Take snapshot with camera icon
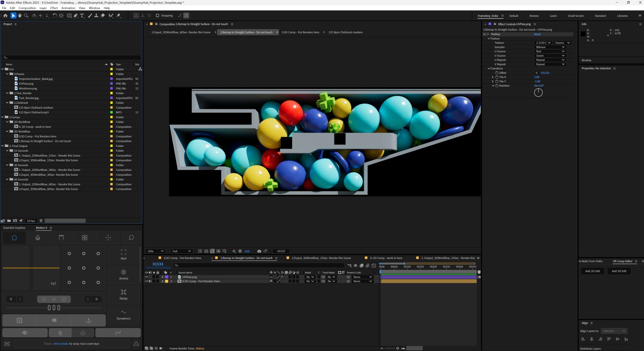The width and height of the screenshot is (644, 351). (x=259, y=251)
